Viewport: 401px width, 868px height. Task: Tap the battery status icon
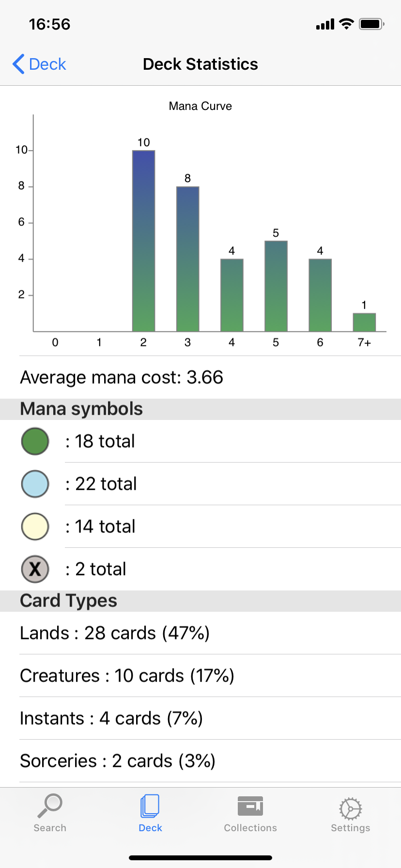pyautogui.click(x=371, y=24)
